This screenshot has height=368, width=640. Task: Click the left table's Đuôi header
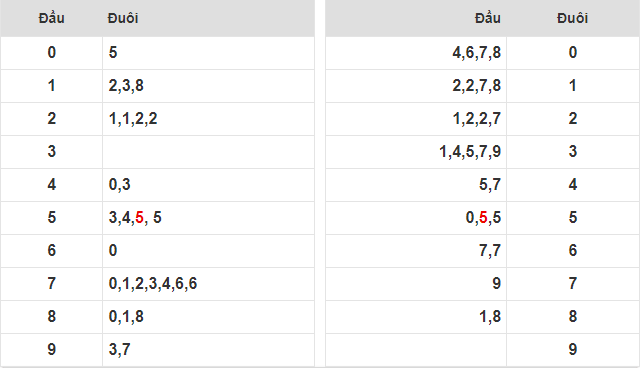(x=123, y=18)
